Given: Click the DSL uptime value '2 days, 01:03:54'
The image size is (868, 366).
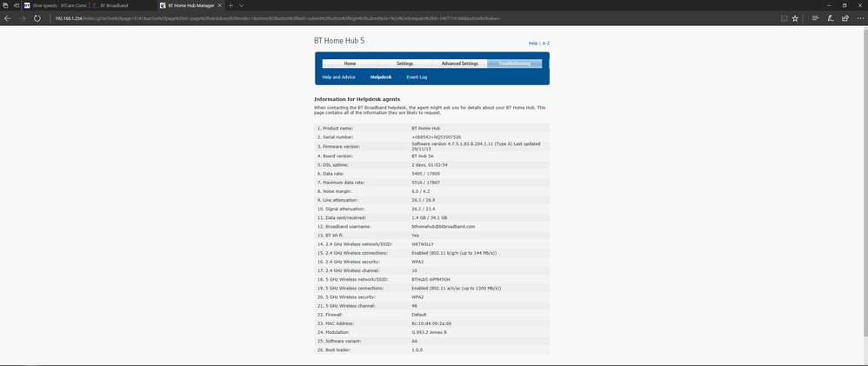Looking at the screenshot, I should (x=429, y=165).
